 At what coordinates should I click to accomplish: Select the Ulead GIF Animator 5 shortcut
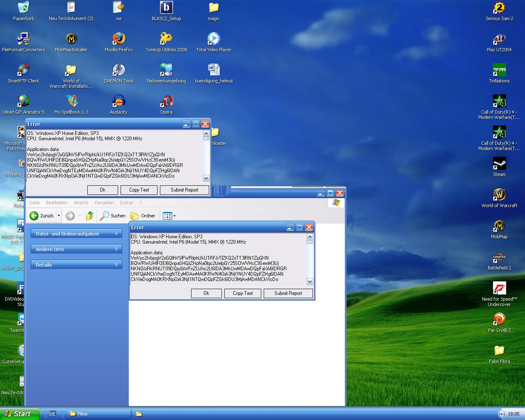click(x=23, y=105)
